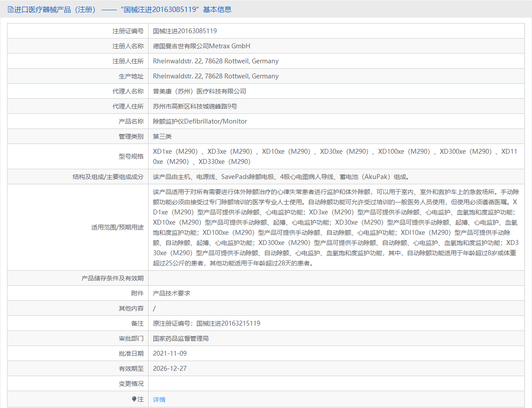Click the 产品储存条件及有效期 row label

[x=113, y=278]
